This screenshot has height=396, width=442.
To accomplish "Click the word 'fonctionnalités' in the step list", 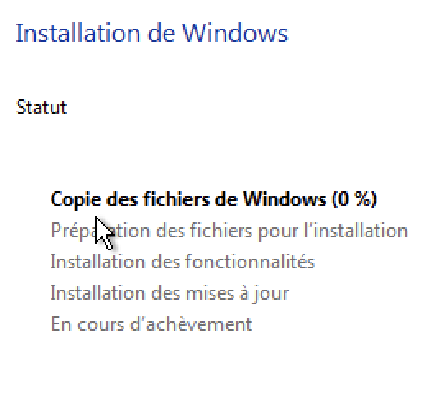I will coord(250,262).
